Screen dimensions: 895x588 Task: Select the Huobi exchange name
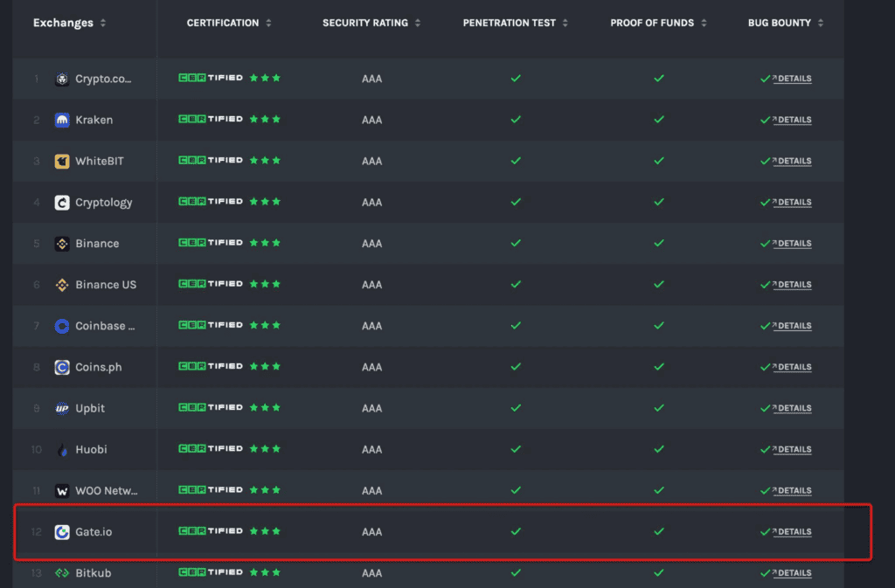(x=91, y=449)
